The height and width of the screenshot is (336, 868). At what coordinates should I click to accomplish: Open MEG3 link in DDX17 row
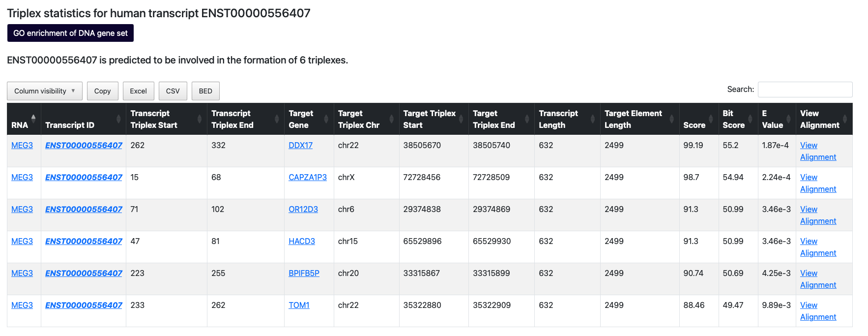point(22,145)
